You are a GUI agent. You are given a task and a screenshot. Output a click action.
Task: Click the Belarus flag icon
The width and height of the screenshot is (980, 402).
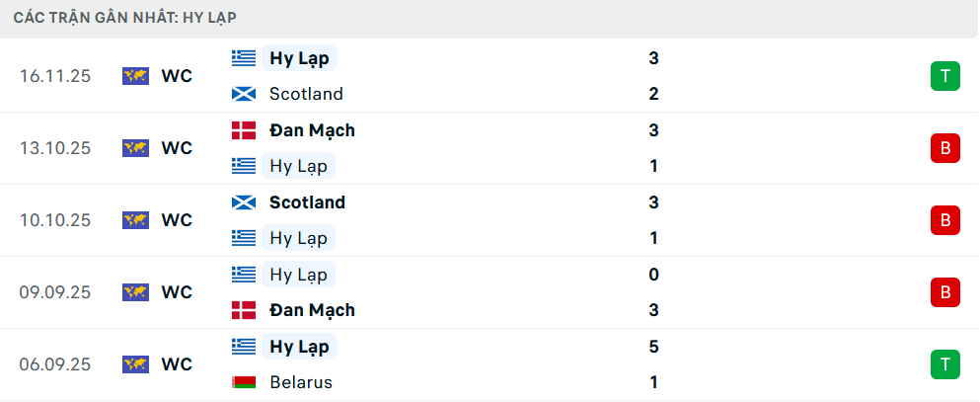(x=243, y=382)
